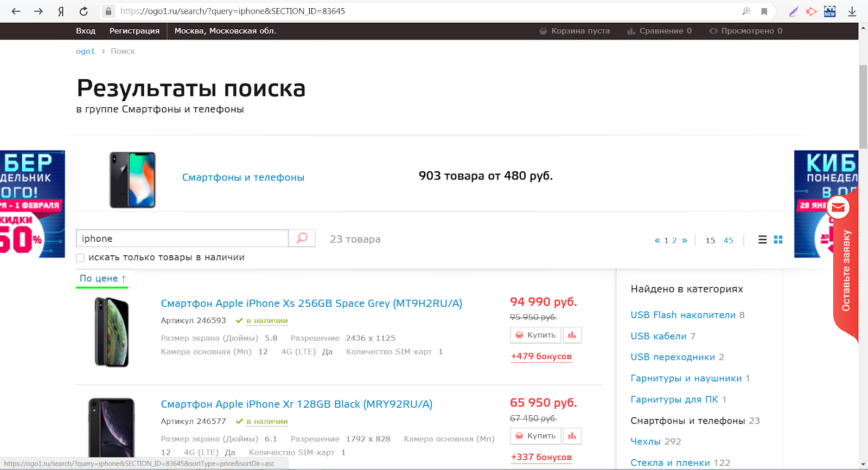The width and height of the screenshot is (868, 470).
Task: Open "Регистрация" sign-up page
Action: pyautogui.click(x=135, y=31)
